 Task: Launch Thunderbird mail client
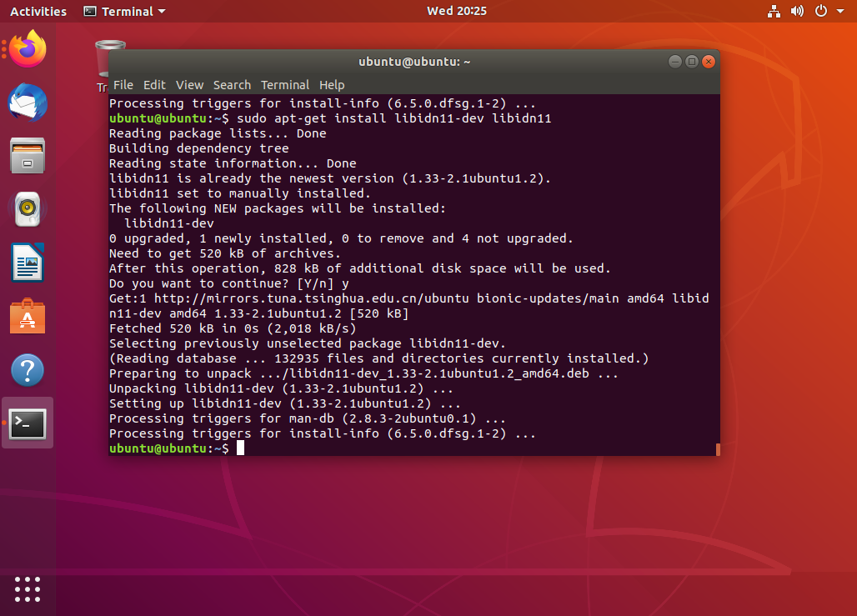click(28, 103)
